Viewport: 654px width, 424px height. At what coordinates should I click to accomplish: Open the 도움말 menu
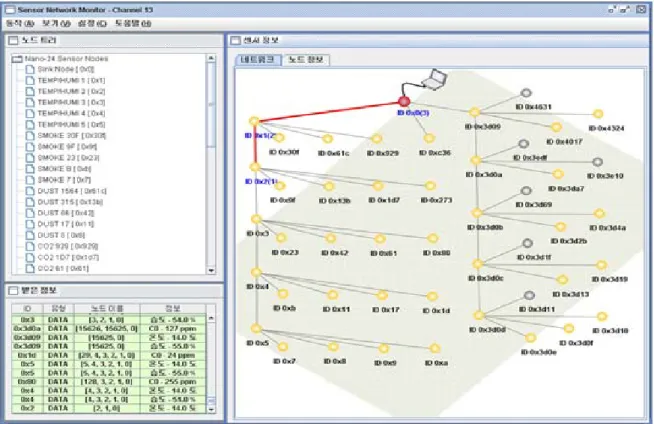coord(133,24)
